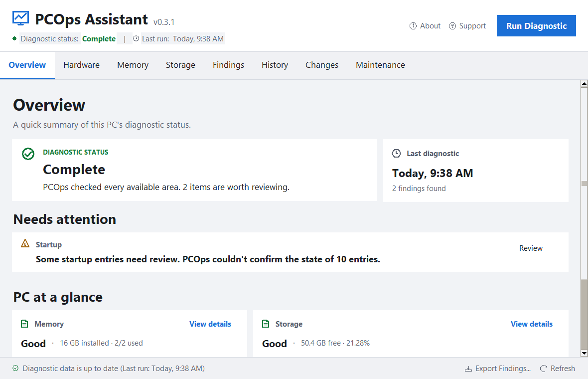View details for the Storage card
This screenshot has height=379, width=588.
point(531,324)
